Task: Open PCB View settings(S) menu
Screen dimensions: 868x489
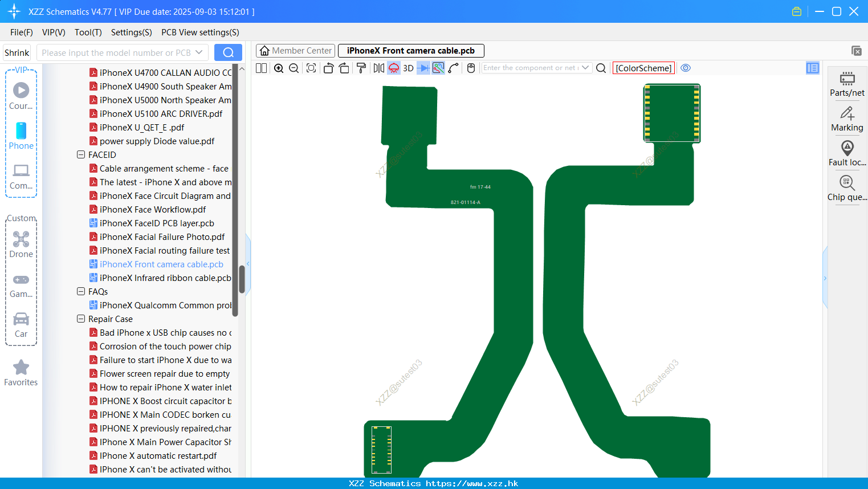Action: (200, 32)
